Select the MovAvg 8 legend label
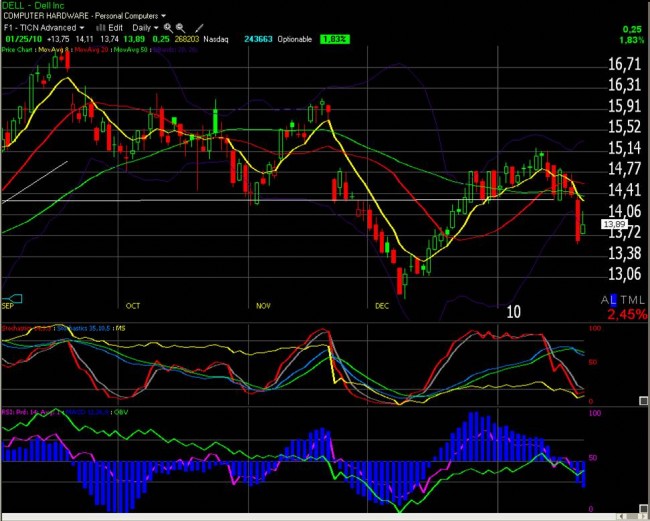 (56, 48)
